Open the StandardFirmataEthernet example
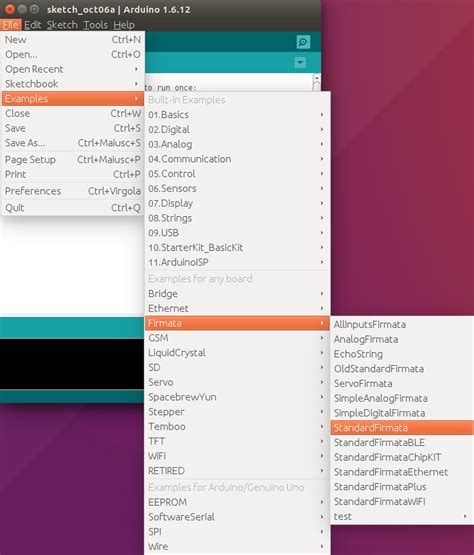 [x=402, y=472]
